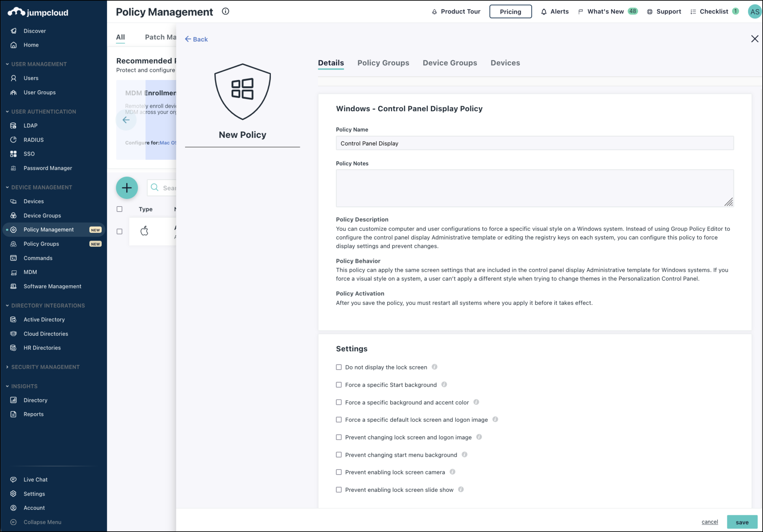Select the Devices icon in the sidebar
Viewport: 763px width, 532px height.
coord(13,201)
